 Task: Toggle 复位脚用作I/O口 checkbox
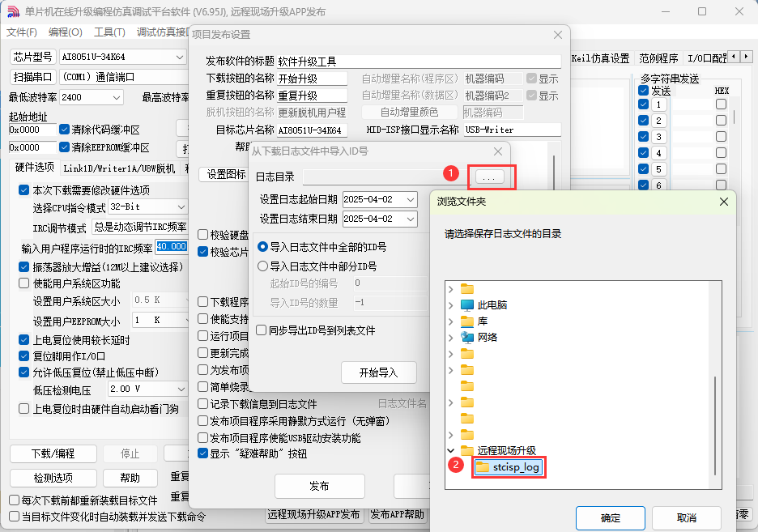[x=23, y=356]
